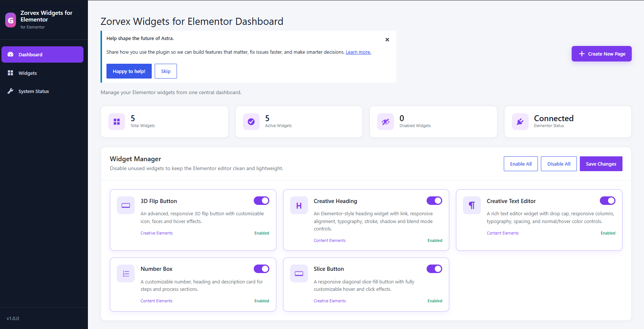Click the Creative Text Editor title
The height and width of the screenshot is (329, 644).
pyautogui.click(x=511, y=201)
